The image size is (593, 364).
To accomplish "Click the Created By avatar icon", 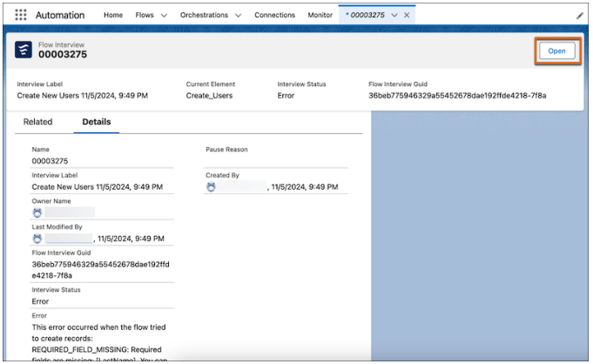I will click(x=212, y=186).
